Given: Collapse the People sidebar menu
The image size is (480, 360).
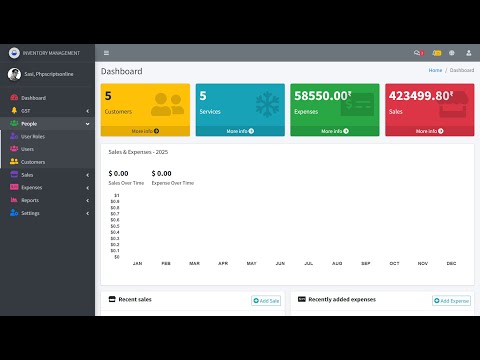Looking at the screenshot, I should point(47,124).
